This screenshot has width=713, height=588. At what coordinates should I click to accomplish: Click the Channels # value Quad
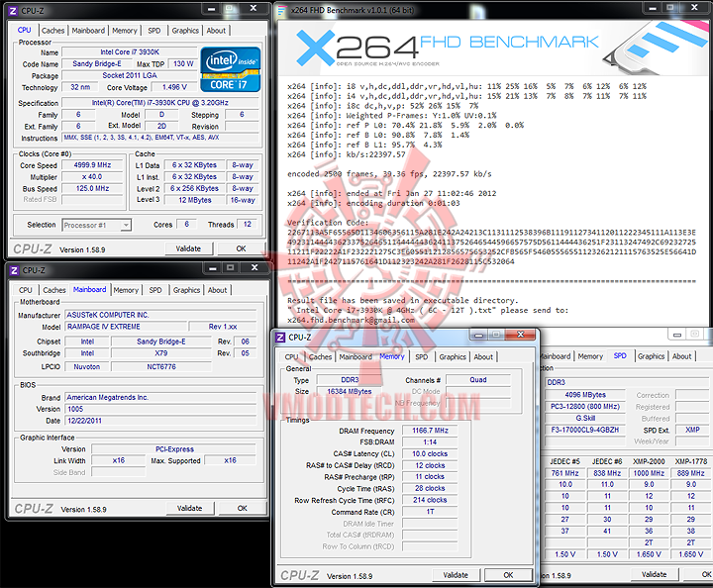click(x=478, y=380)
